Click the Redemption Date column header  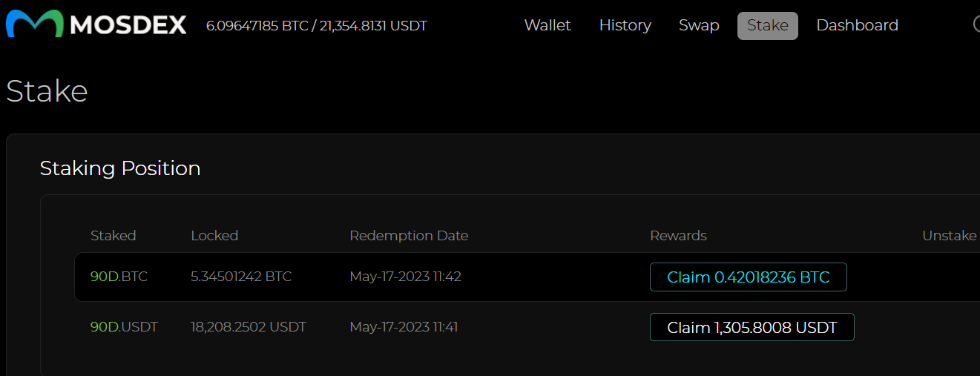point(409,236)
